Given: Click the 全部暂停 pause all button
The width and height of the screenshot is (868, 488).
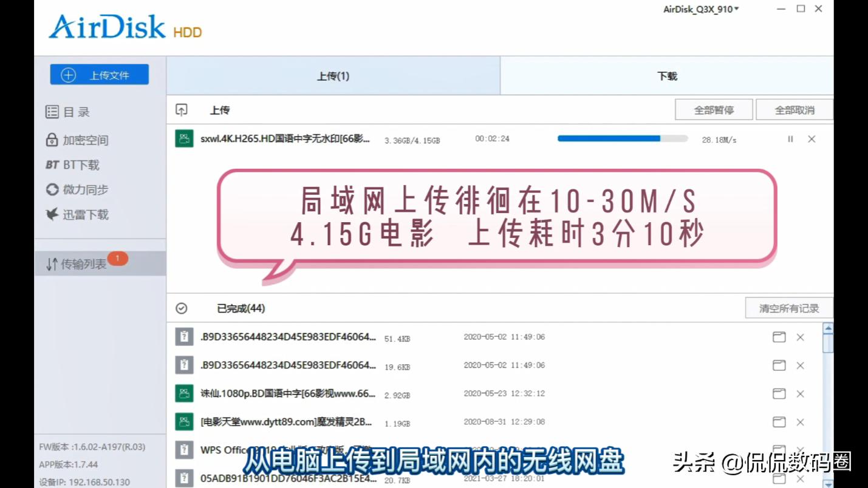Looking at the screenshot, I should [x=714, y=109].
